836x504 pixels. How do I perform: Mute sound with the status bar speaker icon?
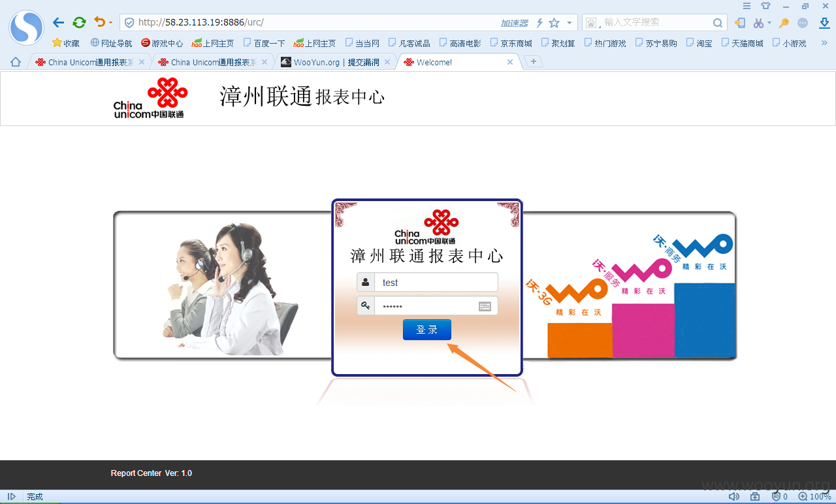(734, 497)
